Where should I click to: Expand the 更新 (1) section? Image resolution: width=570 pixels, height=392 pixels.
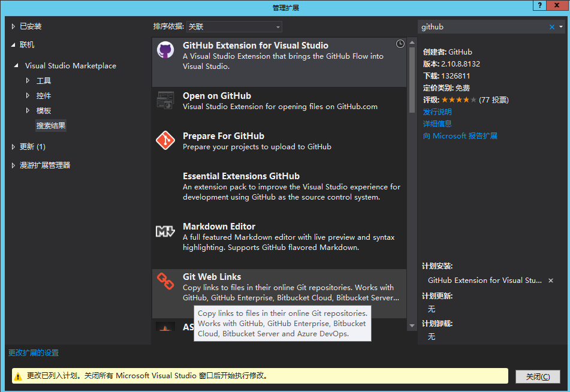pyautogui.click(x=13, y=146)
